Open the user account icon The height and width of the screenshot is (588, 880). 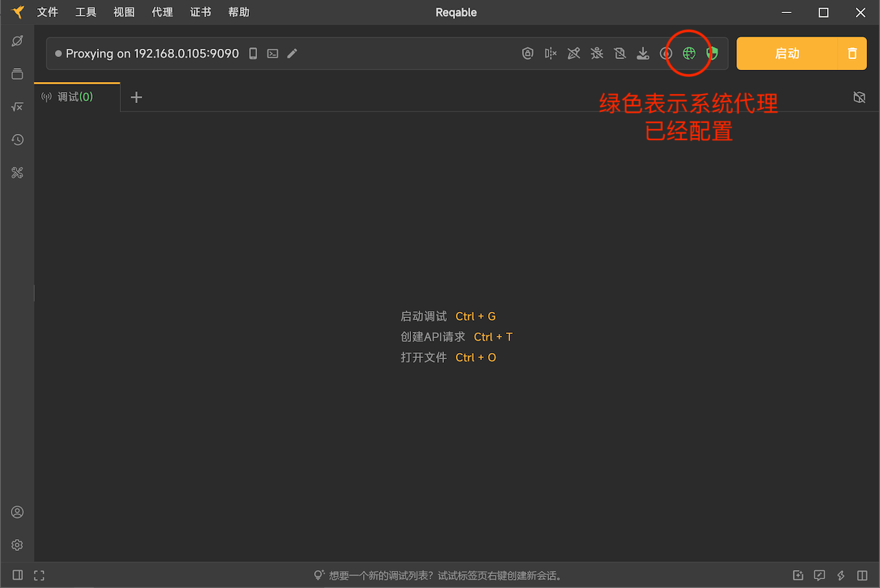click(17, 512)
